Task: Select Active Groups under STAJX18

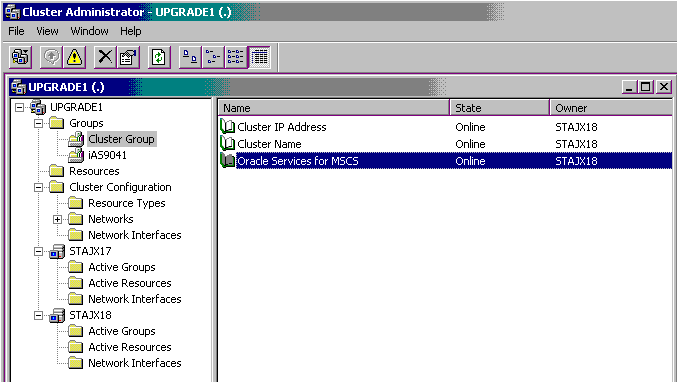Action: click(x=122, y=331)
